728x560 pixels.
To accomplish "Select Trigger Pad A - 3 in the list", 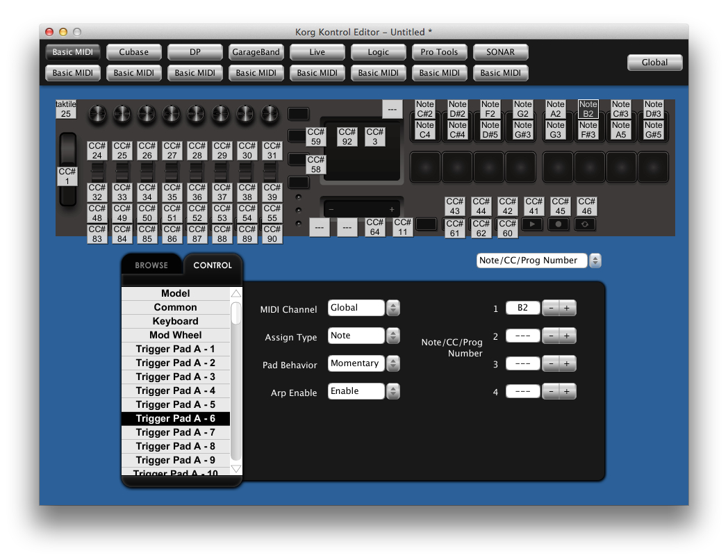I will [x=175, y=377].
